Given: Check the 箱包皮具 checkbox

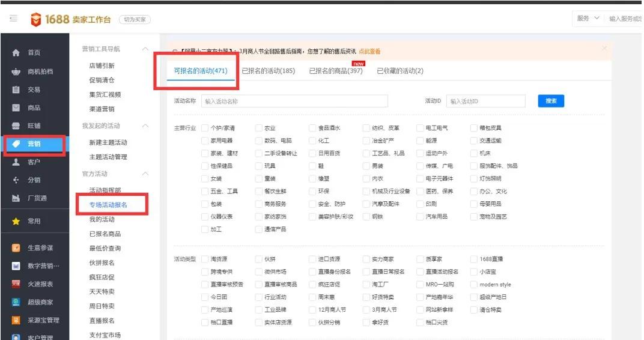Looking at the screenshot, I should pos(473,128).
